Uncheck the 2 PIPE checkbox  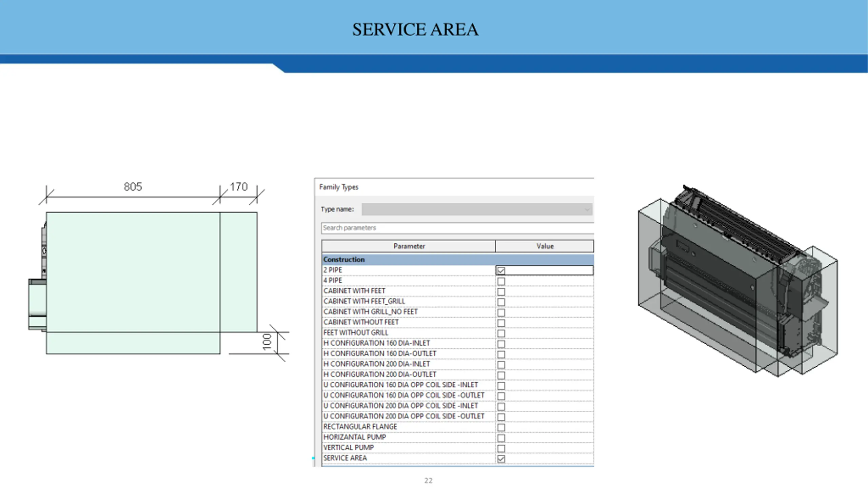click(501, 270)
